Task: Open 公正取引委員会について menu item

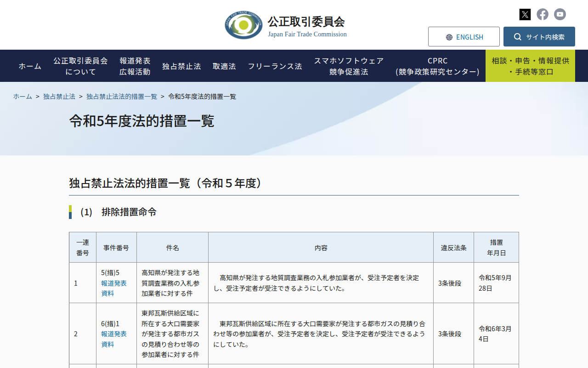Action: click(80, 66)
